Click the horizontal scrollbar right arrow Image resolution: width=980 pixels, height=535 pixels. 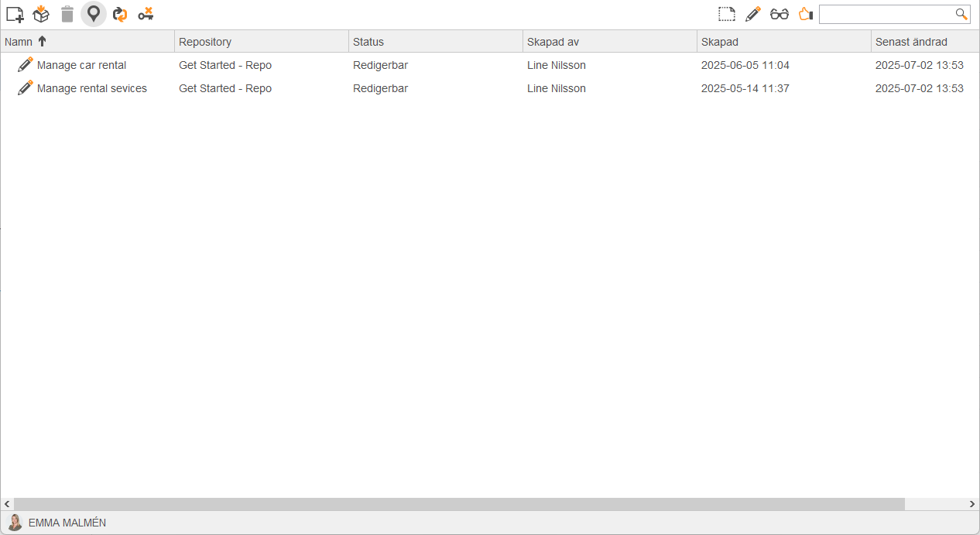[972, 504]
